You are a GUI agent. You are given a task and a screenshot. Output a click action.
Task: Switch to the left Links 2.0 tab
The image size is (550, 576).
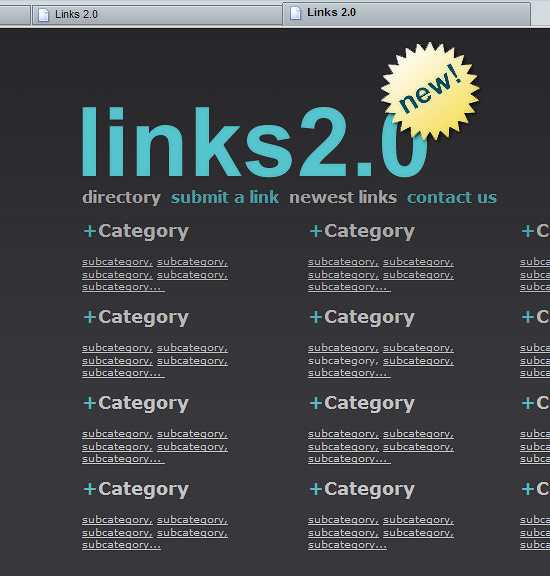click(x=157, y=15)
